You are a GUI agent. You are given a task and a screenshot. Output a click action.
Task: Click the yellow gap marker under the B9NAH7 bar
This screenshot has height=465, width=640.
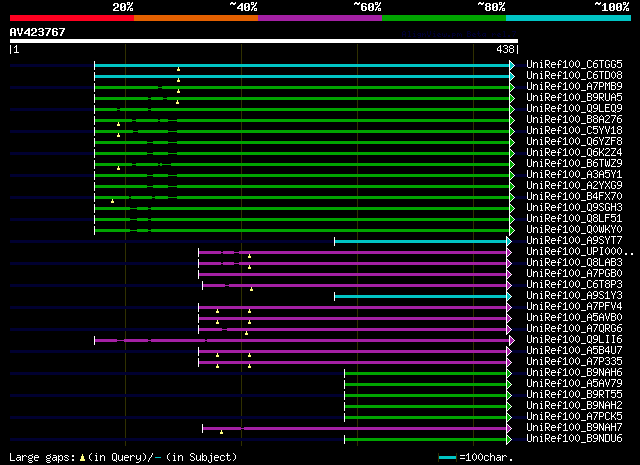222,432
